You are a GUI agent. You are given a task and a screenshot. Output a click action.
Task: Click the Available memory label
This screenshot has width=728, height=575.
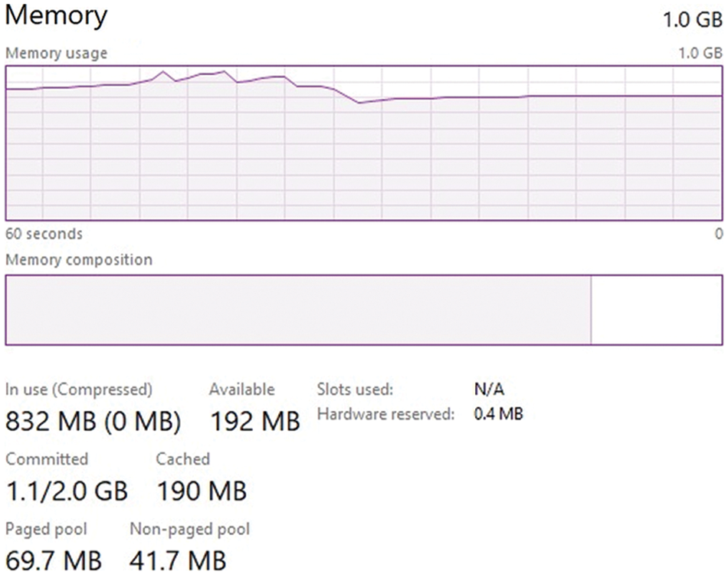(241, 389)
